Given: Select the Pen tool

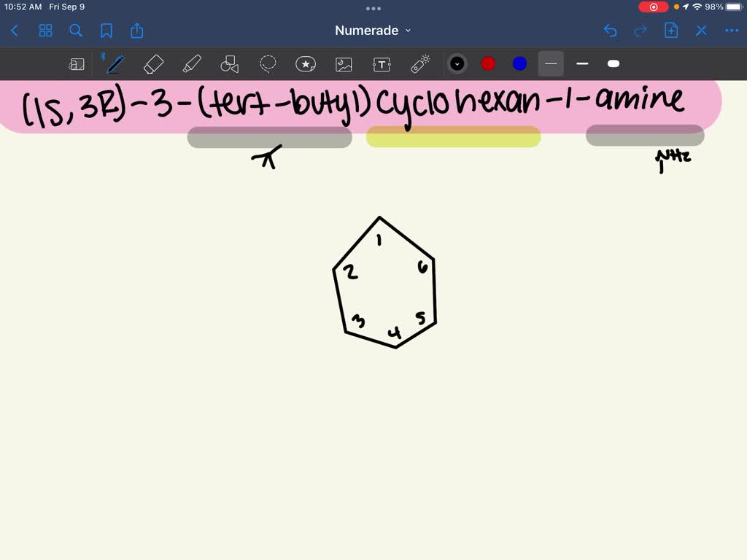Looking at the screenshot, I should click(115, 64).
